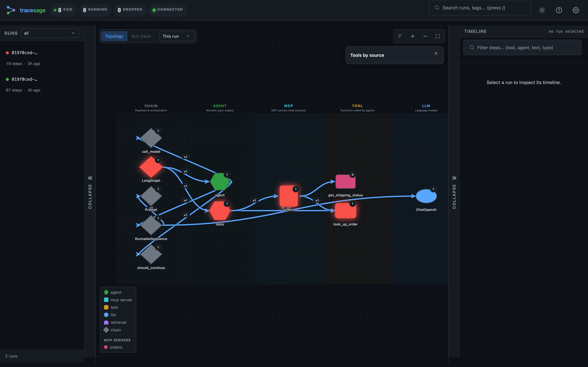Click the green agent hexagon node
The height and width of the screenshot is (367, 588).
[220, 181]
